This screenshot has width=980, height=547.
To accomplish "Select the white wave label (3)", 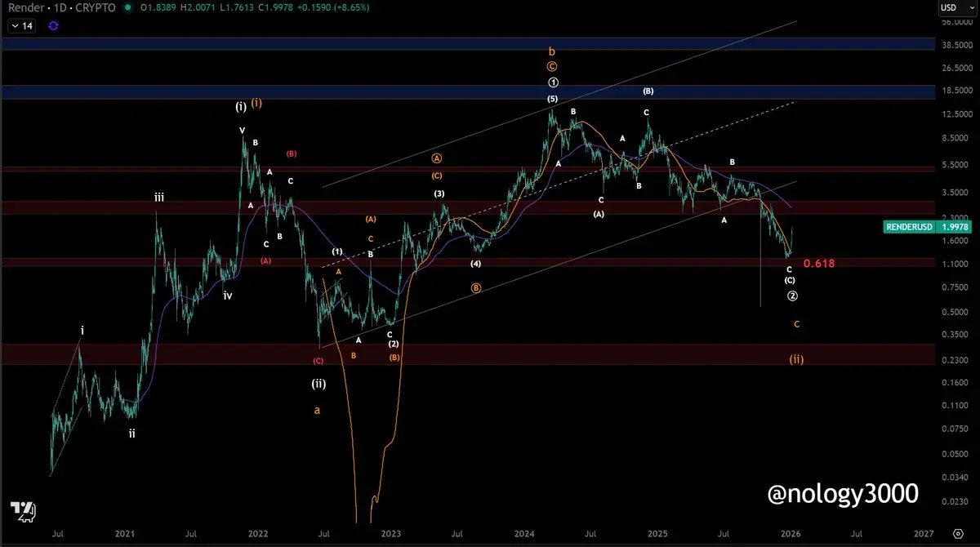I will 439,193.
